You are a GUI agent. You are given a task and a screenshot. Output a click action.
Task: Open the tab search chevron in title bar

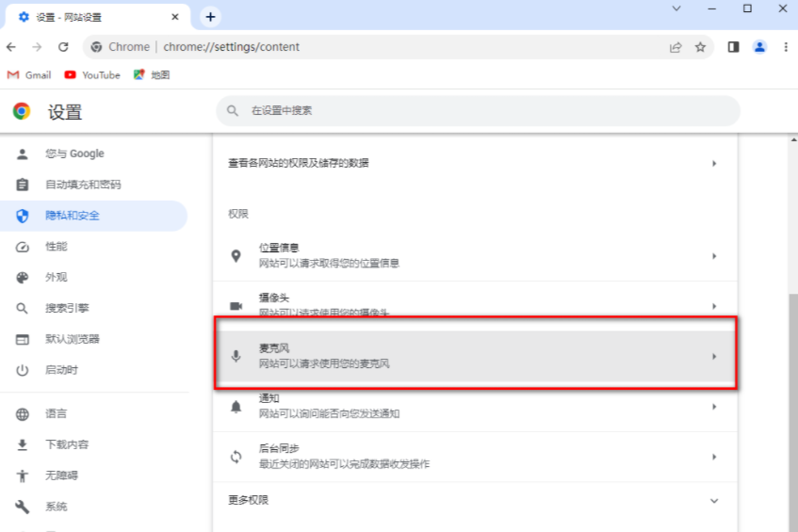pyautogui.click(x=676, y=8)
